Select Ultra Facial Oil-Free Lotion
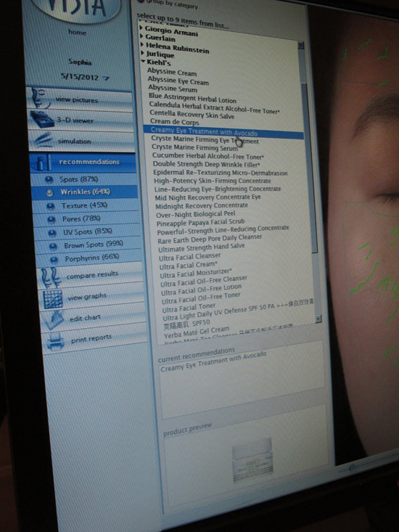This screenshot has width=399, height=532. [202, 290]
